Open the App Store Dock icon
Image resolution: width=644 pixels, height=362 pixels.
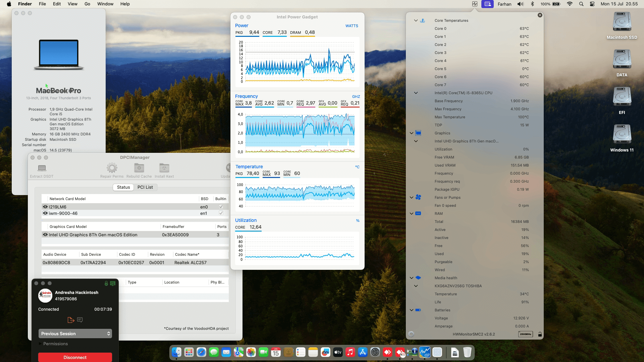(x=363, y=352)
